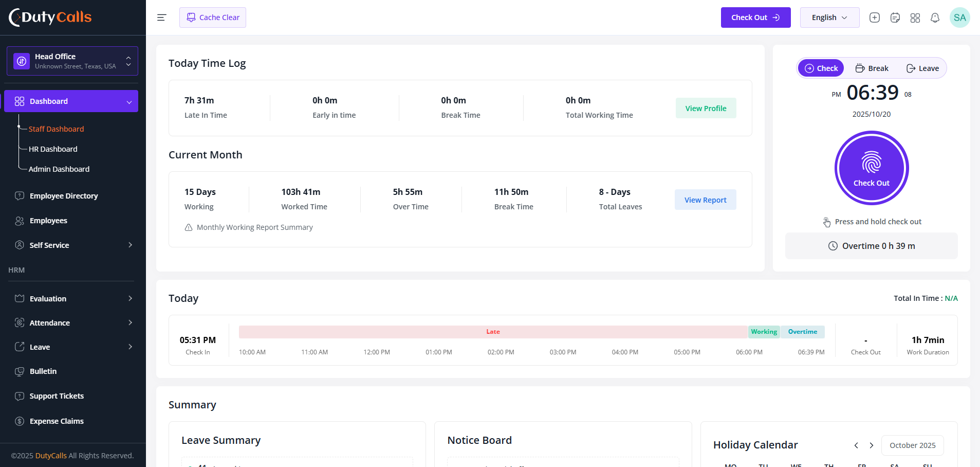Click the fingerprint Check Out circle
The width and height of the screenshot is (980, 467).
pos(872,168)
